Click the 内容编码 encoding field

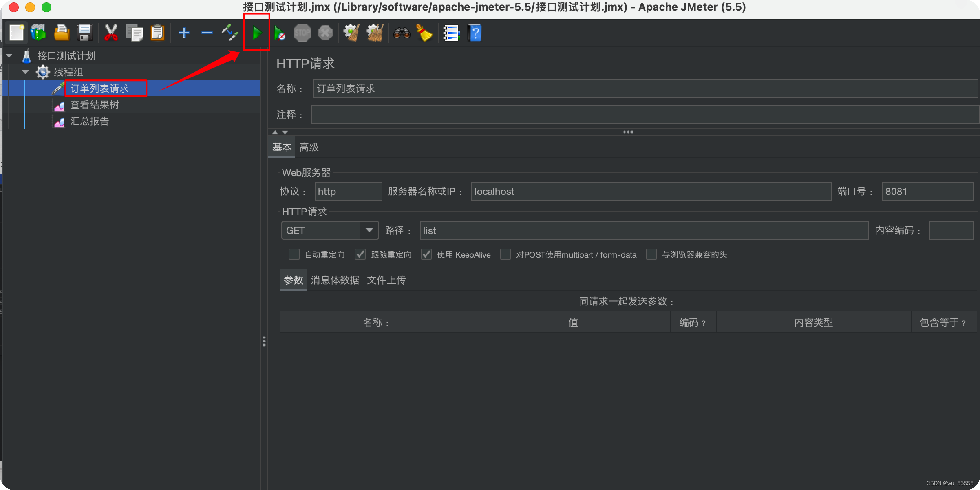pos(951,230)
